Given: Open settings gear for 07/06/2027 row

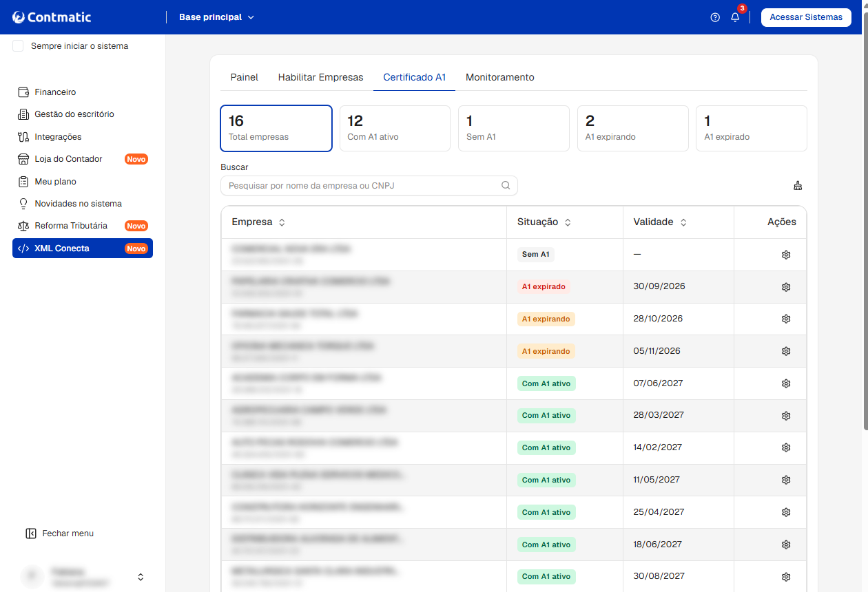Looking at the screenshot, I should pyautogui.click(x=786, y=383).
